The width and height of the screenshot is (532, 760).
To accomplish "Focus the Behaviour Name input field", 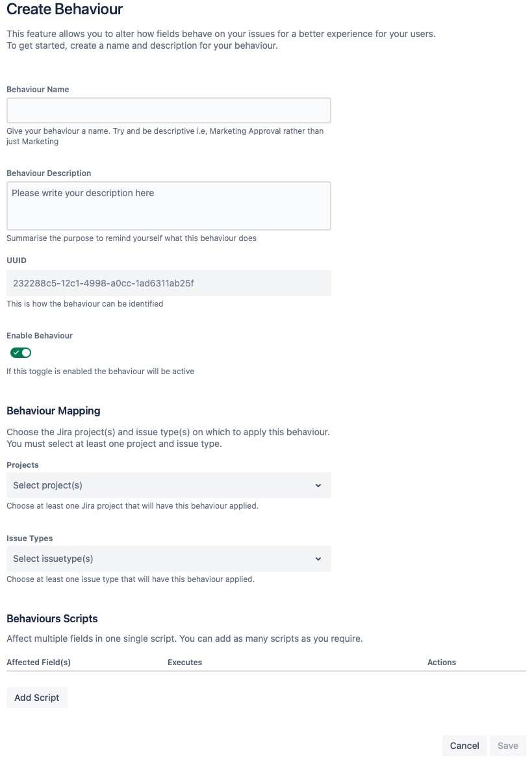I will pyautogui.click(x=169, y=110).
